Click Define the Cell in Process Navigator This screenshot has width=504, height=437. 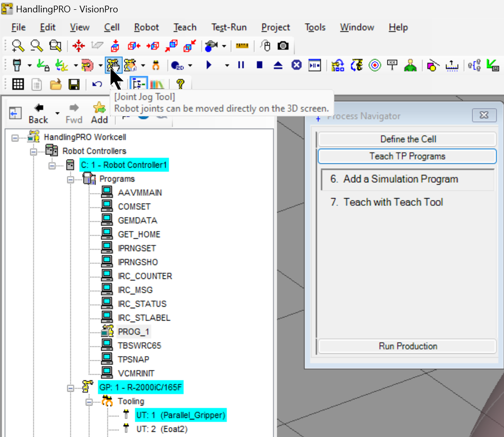point(407,139)
